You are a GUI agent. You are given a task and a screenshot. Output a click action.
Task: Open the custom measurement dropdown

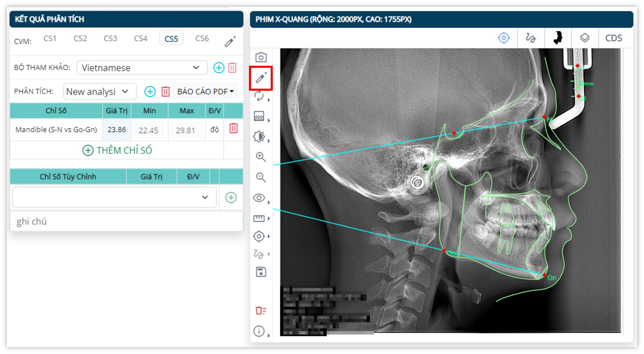point(114,197)
